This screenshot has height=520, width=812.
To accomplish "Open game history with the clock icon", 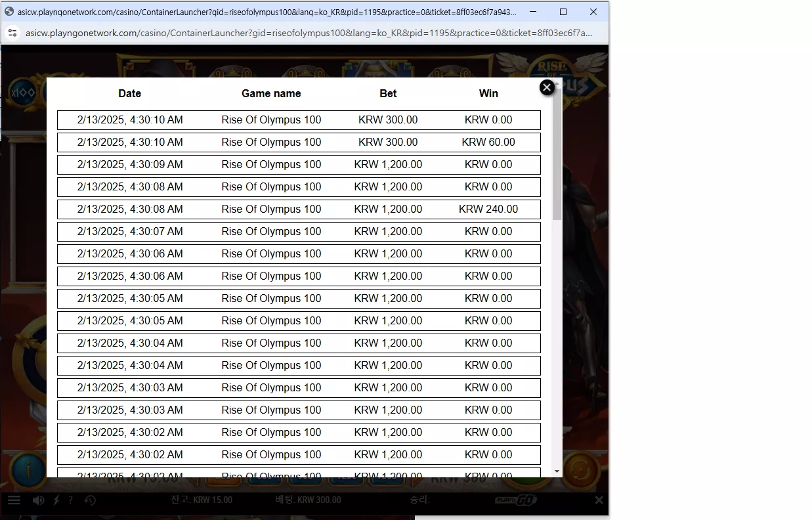I will (90, 500).
